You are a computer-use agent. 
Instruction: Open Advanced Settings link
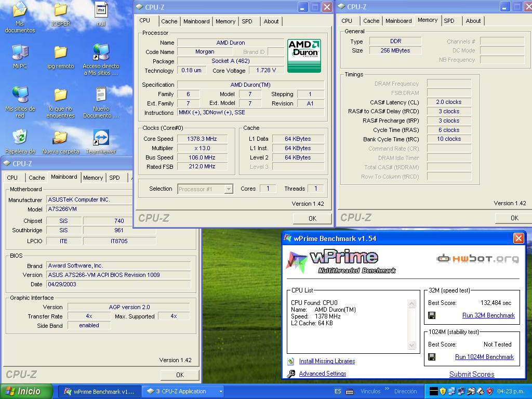tap(322, 374)
